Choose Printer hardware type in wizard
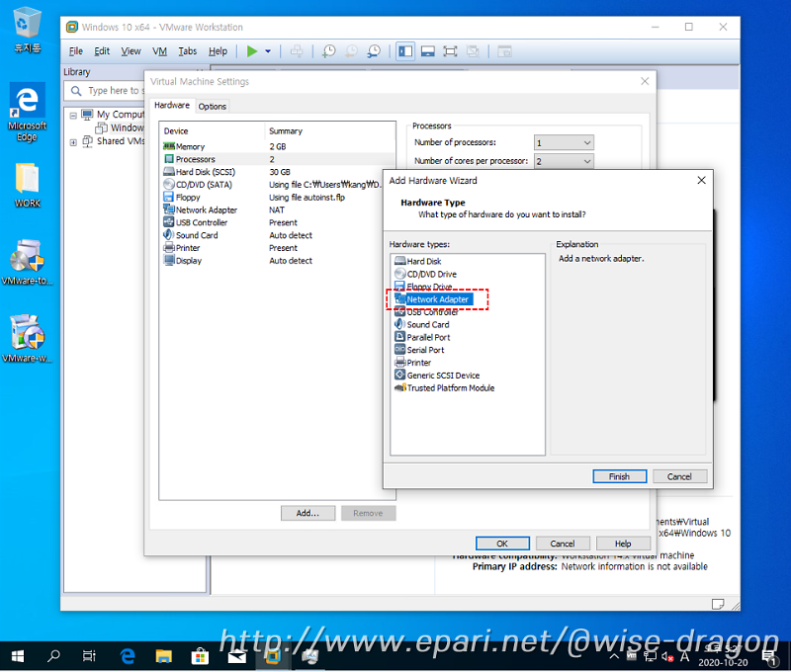The width and height of the screenshot is (791, 672). tap(412, 363)
